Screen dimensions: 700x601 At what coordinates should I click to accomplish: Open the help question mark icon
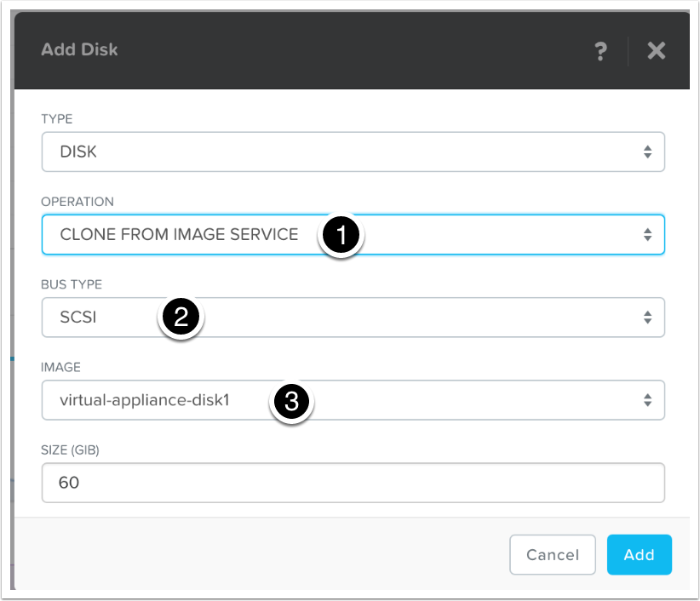pos(600,51)
